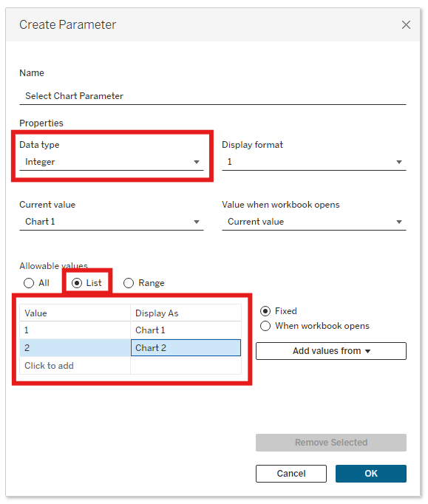Click the Add values from button
The width and height of the screenshot is (428, 504).
[331, 351]
